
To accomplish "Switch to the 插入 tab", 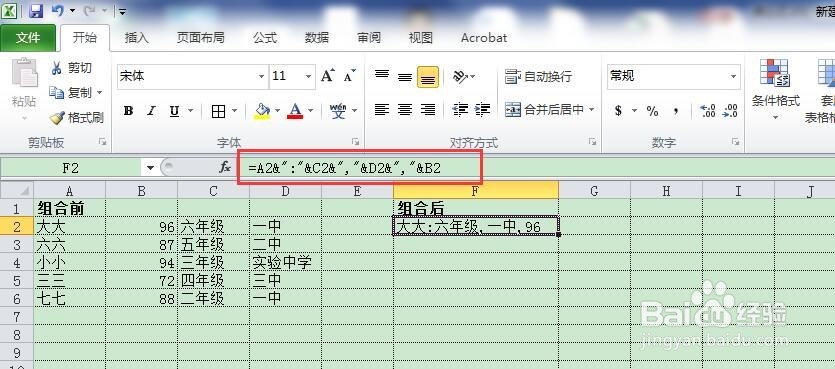I will tap(136, 38).
